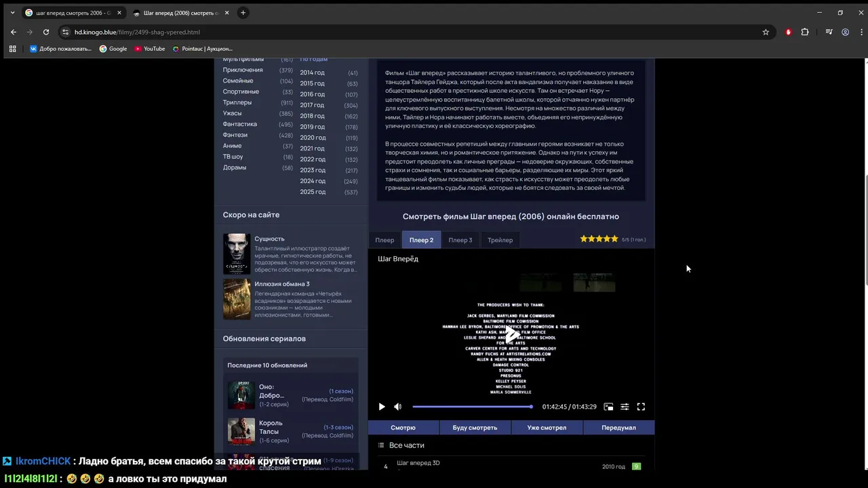This screenshot has height=488, width=868.
Task: Open a new browser tab
Action: coord(243,12)
